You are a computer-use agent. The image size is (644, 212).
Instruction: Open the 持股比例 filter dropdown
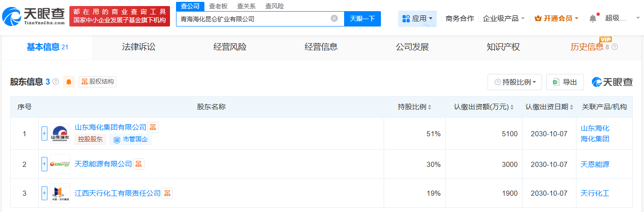click(515, 82)
